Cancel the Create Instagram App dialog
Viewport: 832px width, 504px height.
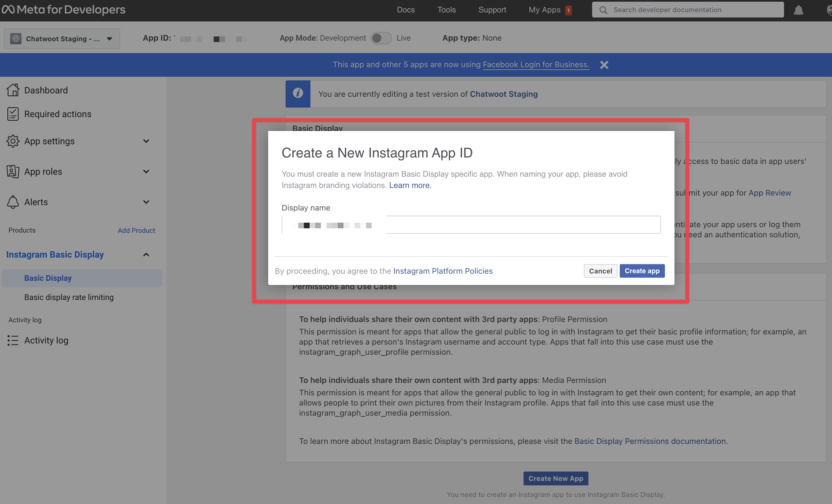click(600, 271)
